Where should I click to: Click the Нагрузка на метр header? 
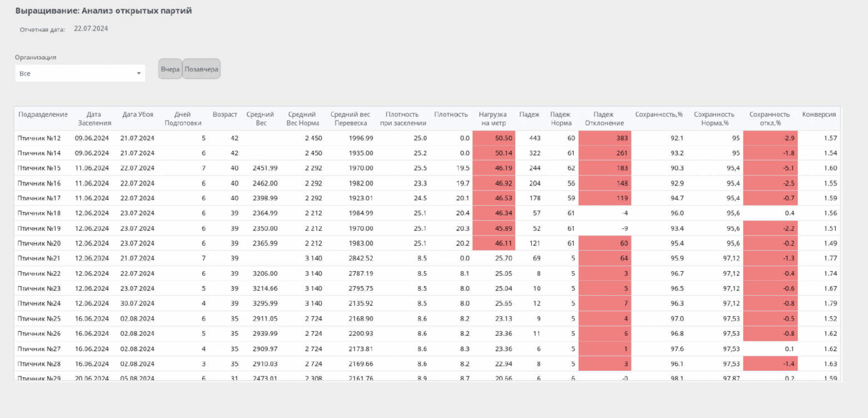coord(493,118)
